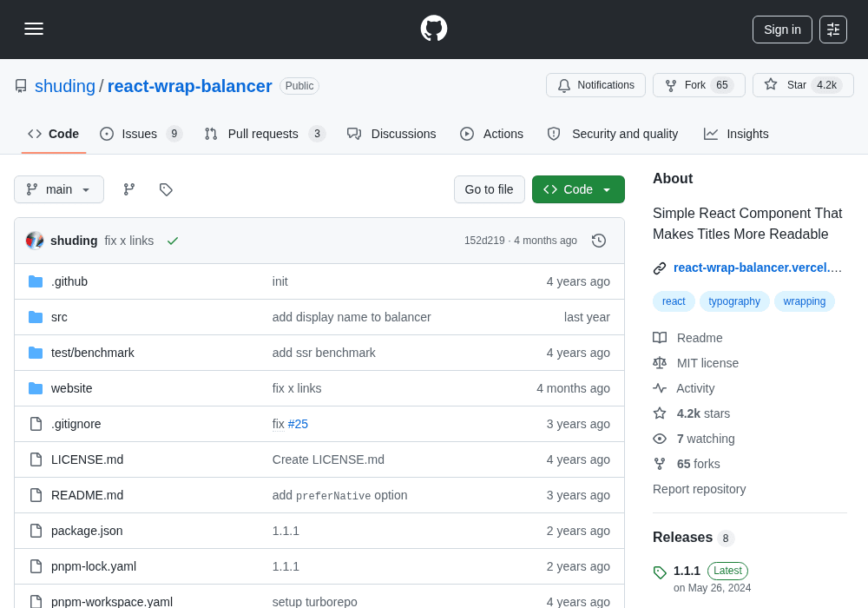Open the Pull requests tab
Image resolution: width=868 pixels, height=608 pixels.
[x=265, y=134]
